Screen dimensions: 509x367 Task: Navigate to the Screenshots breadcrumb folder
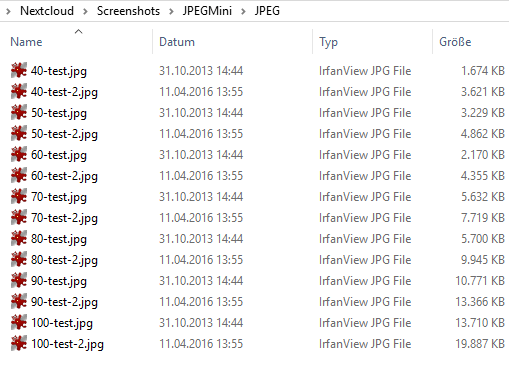pos(128,11)
